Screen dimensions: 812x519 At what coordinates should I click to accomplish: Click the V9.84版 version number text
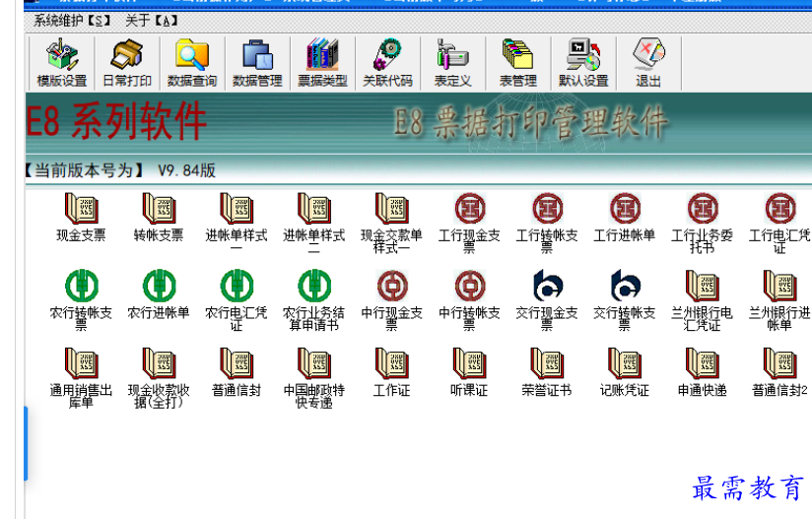pyautogui.click(x=186, y=170)
